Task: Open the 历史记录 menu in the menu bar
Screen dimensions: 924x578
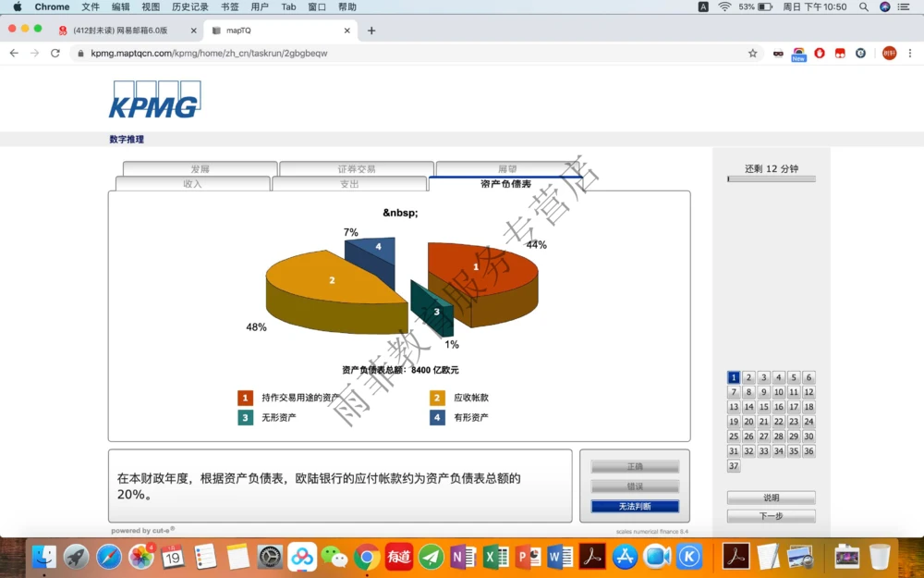Action: [189, 6]
